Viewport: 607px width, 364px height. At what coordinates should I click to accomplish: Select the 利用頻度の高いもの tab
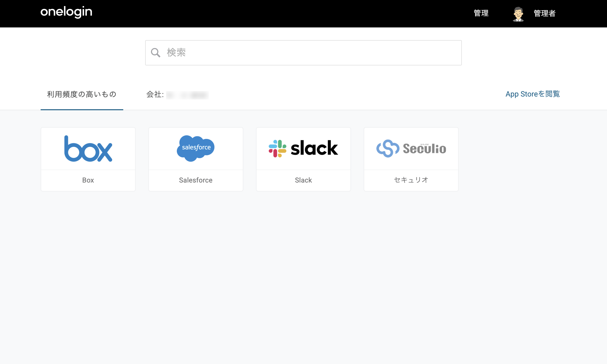[x=82, y=94]
